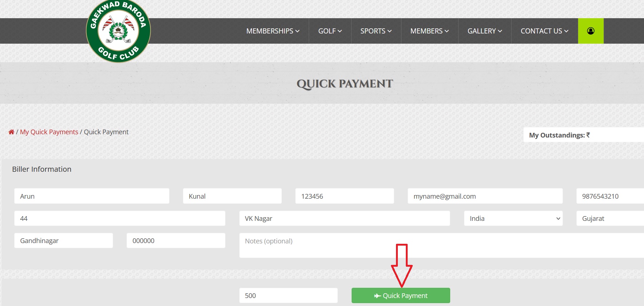Open the Gallery menu

484,31
